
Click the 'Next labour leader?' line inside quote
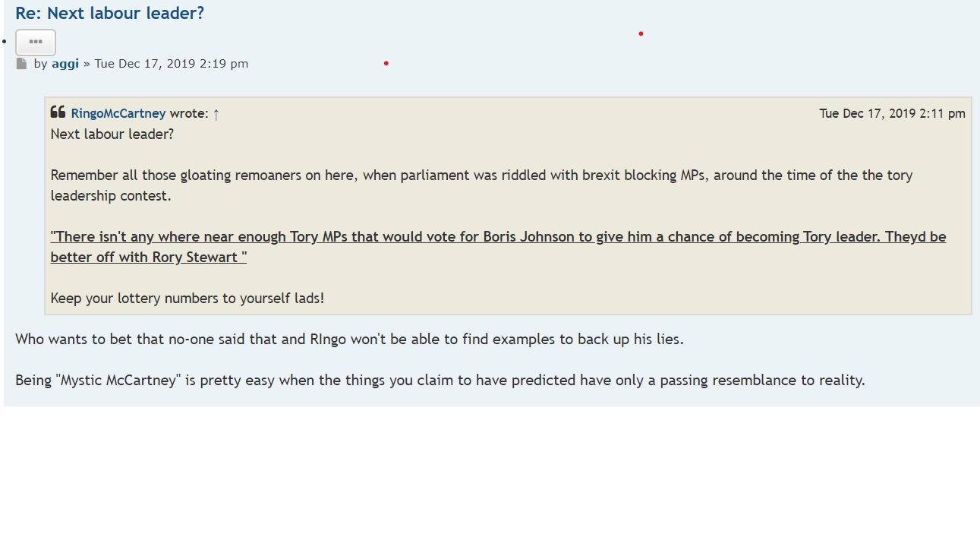pyautogui.click(x=112, y=134)
